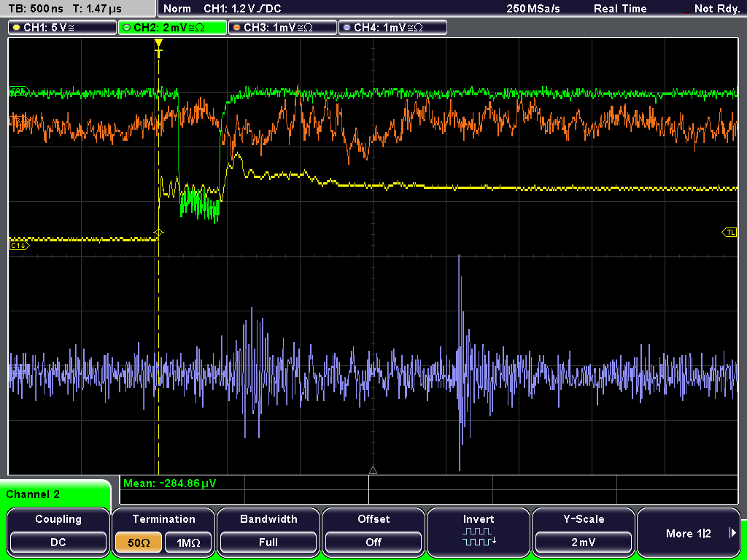Select the CH1: 5 V channel tab
This screenshot has width=747, height=560.
click(63, 28)
